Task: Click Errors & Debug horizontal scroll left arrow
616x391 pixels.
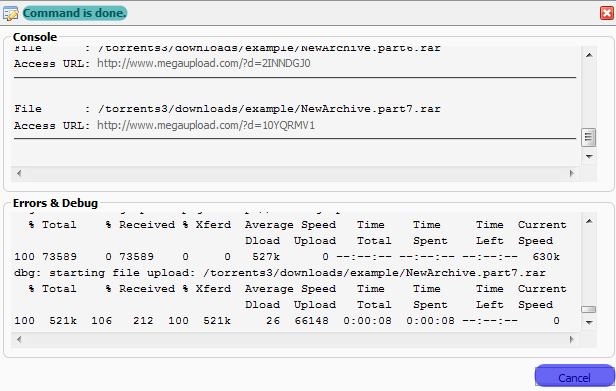Action: tap(19, 339)
